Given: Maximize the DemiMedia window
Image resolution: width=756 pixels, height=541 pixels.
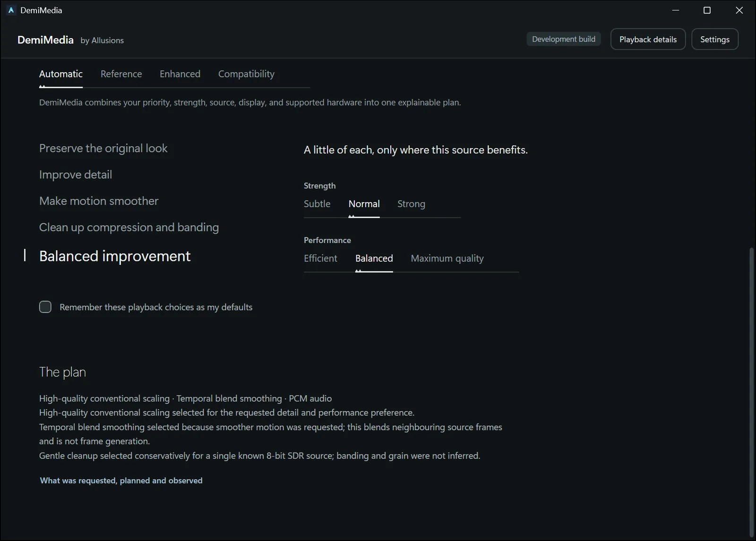Looking at the screenshot, I should point(707,10).
